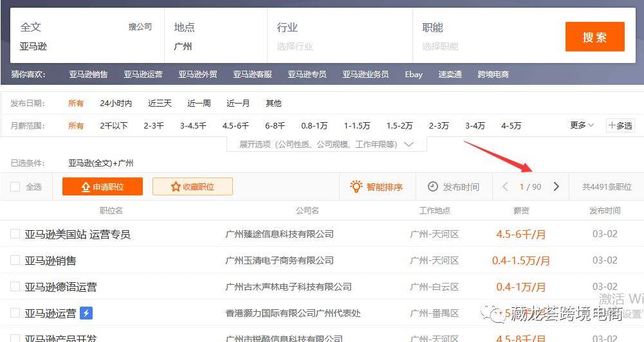
Task: Go to previous results page arrow
Action: [x=506, y=187]
